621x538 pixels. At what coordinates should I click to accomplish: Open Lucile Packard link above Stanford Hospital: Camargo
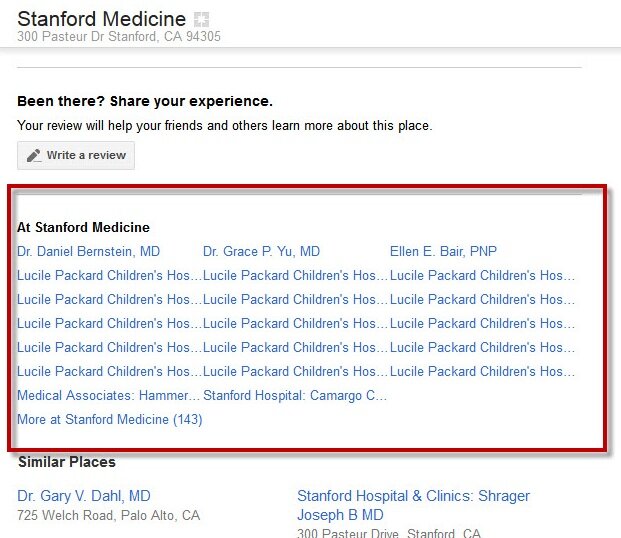pos(295,371)
